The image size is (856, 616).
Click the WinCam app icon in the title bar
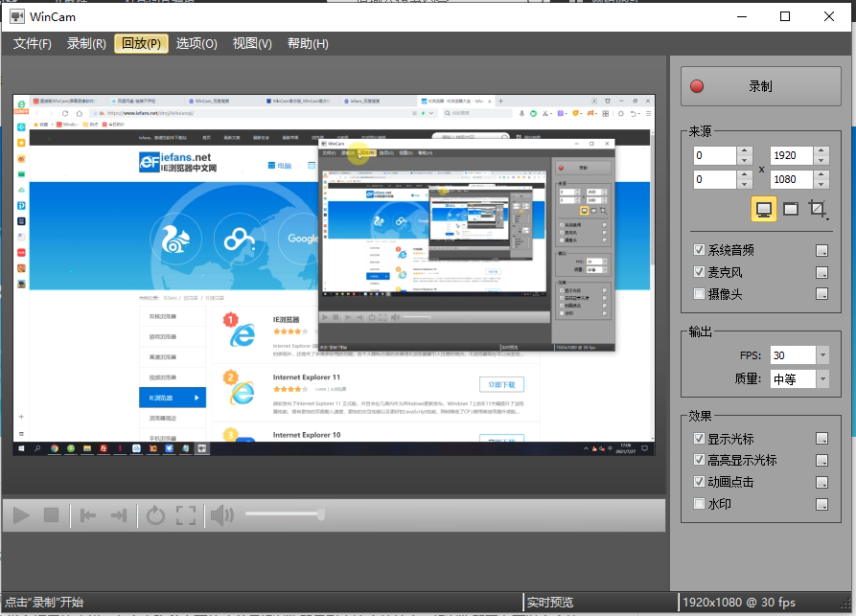click(17, 17)
